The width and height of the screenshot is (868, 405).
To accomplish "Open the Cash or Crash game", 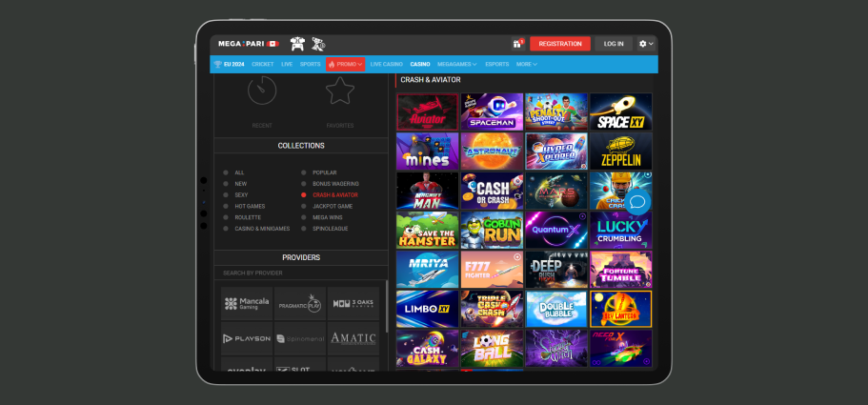I will pyautogui.click(x=493, y=191).
